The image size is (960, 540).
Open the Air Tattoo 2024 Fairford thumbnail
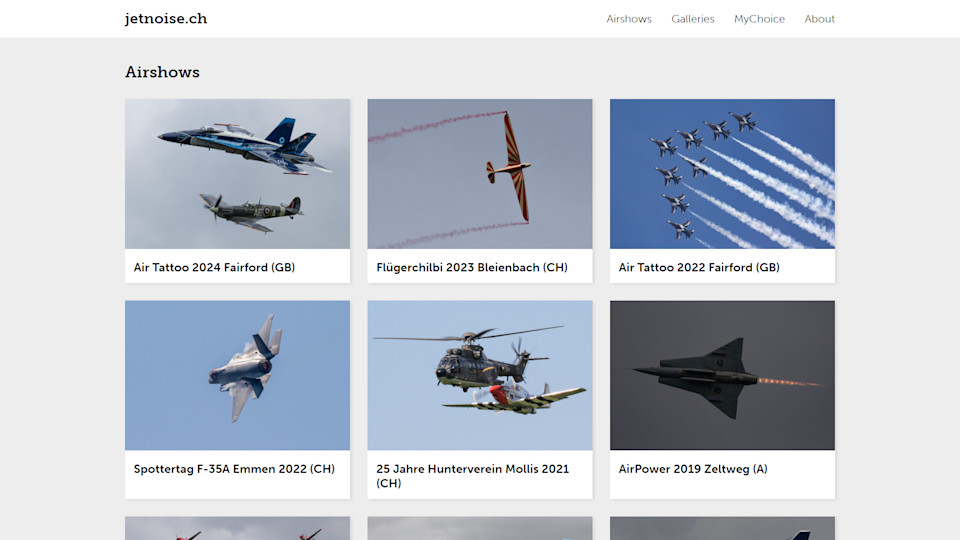tap(238, 174)
